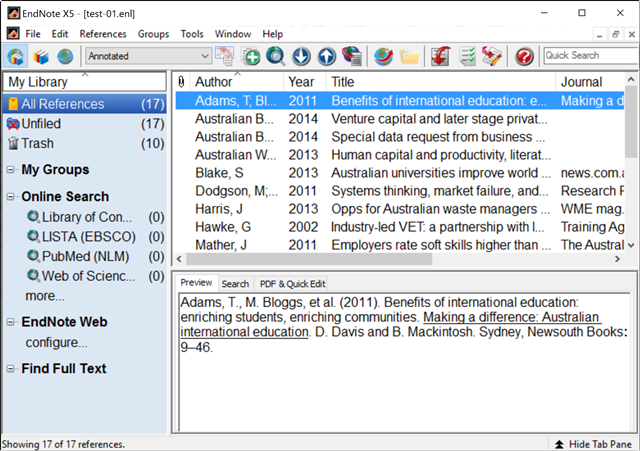Viewport: 640px width, 451px height.
Task: Click the Open Link globe arrow icon
Action: coord(384,56)
